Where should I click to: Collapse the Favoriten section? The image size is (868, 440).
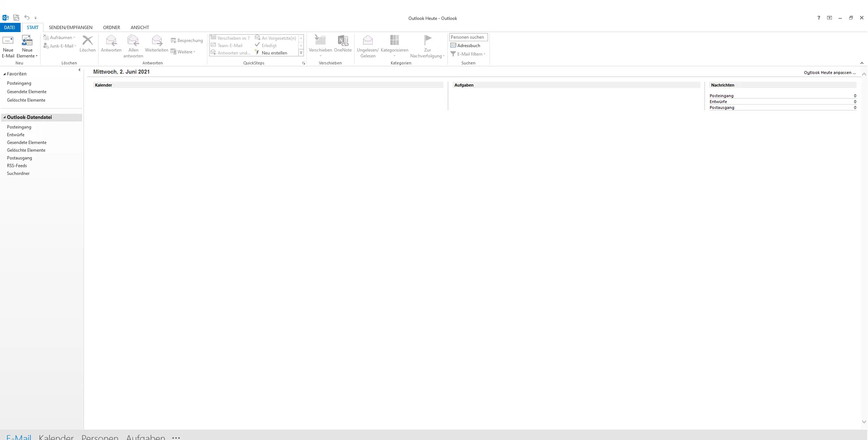(4, 74)
